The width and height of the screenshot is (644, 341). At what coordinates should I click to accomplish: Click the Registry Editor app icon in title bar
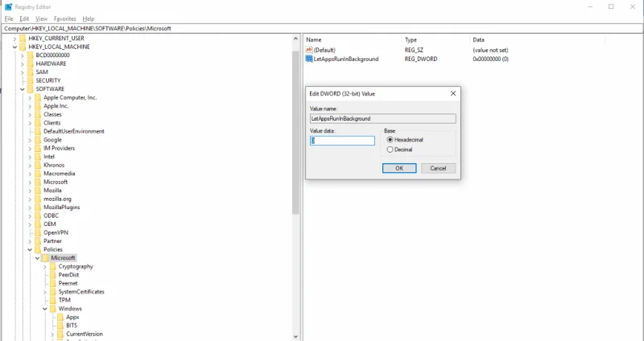pos(6,6)
